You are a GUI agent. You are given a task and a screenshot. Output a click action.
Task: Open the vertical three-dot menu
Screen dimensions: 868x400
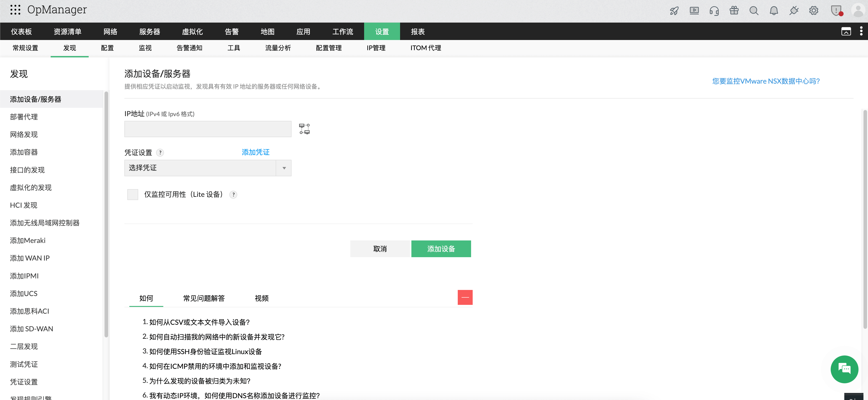coord(861,31)
